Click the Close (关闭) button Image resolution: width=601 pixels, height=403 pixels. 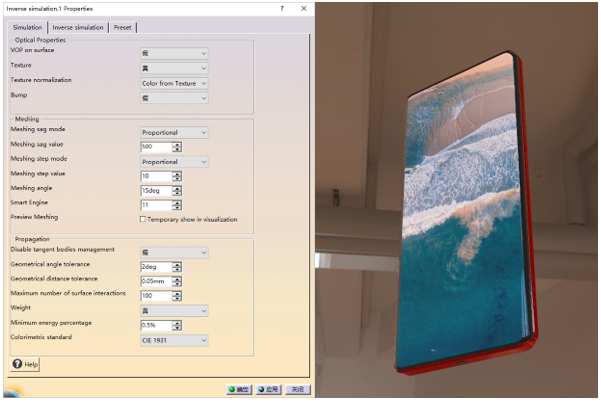[297, 389]
